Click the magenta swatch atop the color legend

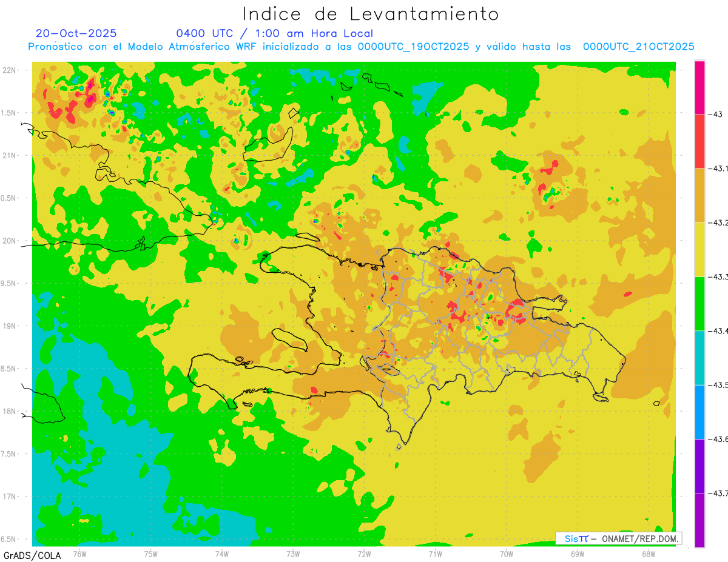(699, 87)
